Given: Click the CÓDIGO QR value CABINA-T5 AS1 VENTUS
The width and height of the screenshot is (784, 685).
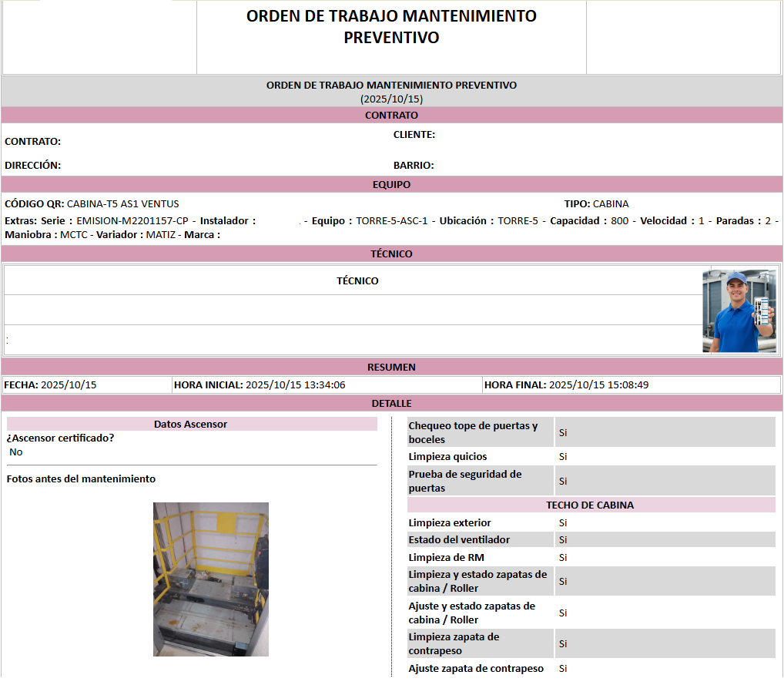Looking at the screenshot, I should coord(122,204).
